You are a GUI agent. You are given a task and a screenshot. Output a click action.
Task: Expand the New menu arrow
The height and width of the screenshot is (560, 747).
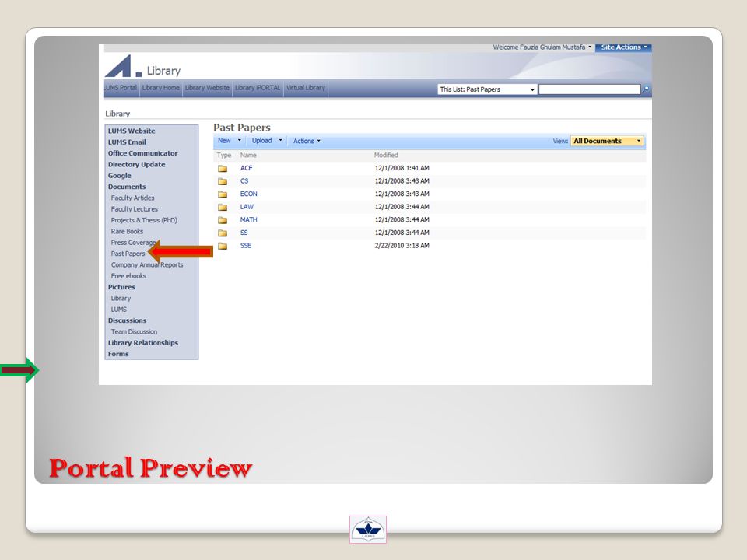[239, 141]
